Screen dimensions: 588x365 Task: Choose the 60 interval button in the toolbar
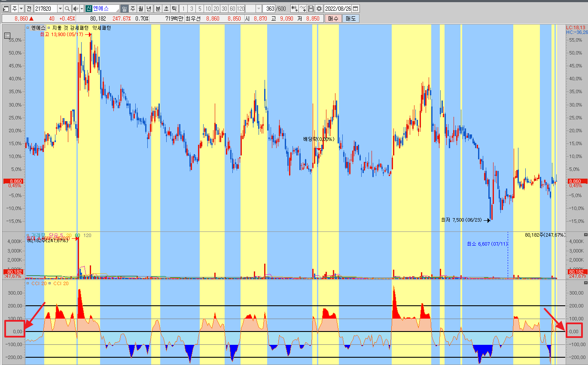coord(232,9)
